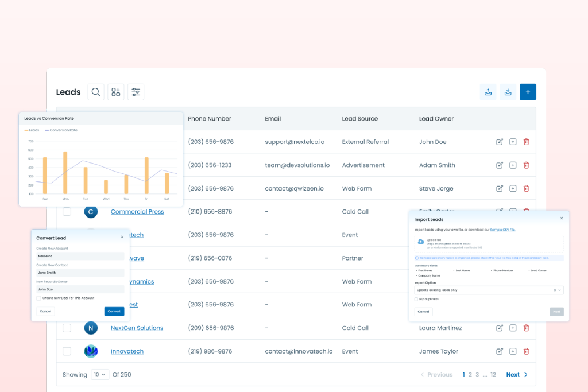This screenshot has height=392, width=588.
Task: Click the import leads download icon
Action: tap(508, 92)
